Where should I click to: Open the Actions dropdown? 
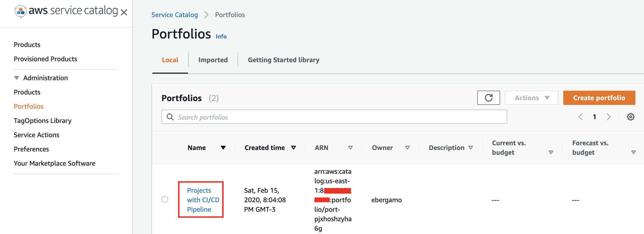click(x=531, y=98)
